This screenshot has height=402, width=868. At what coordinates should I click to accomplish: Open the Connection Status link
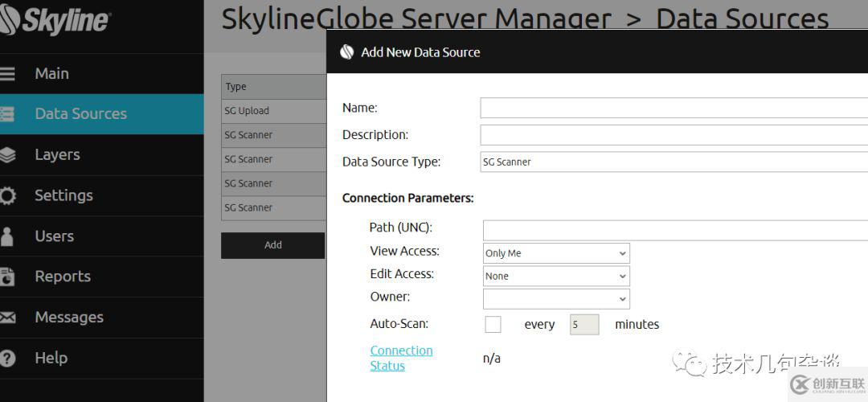click(401, 359)
